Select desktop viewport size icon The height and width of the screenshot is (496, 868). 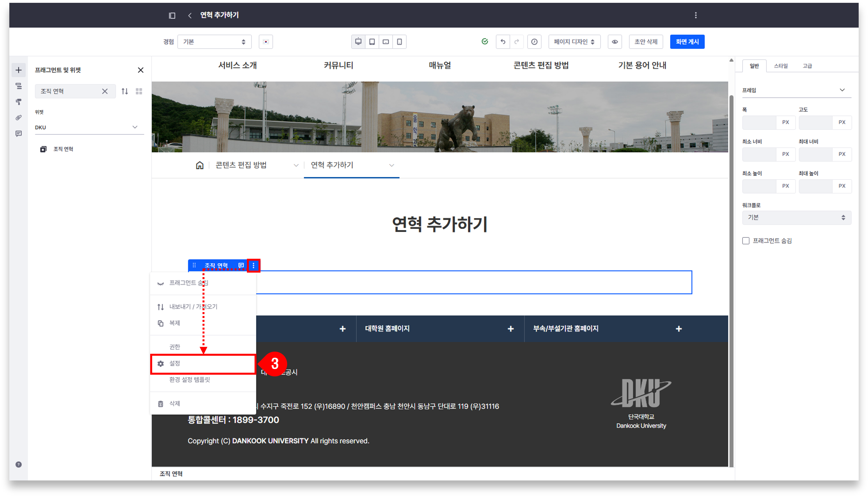pyautogui.click(x=358, y=42)
